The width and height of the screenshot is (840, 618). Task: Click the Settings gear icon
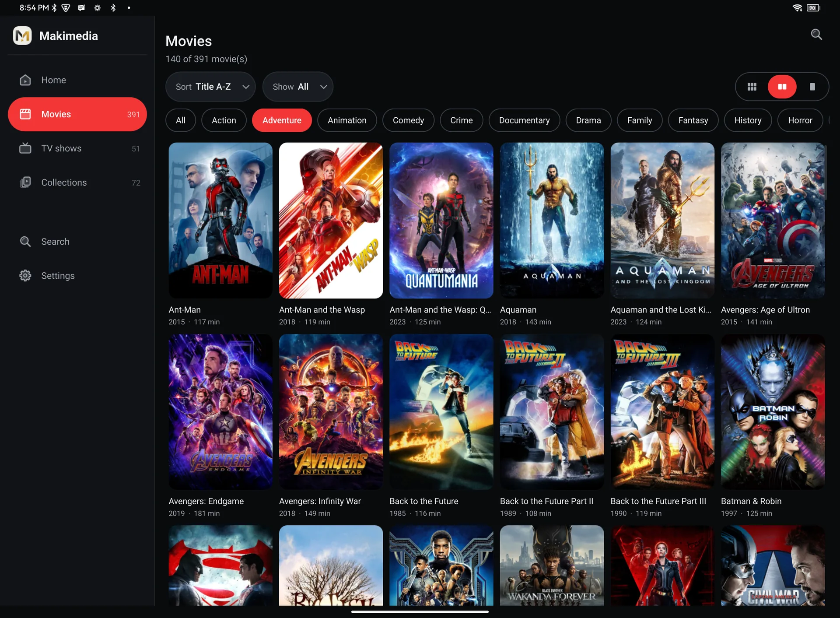(x=25, y=276)
